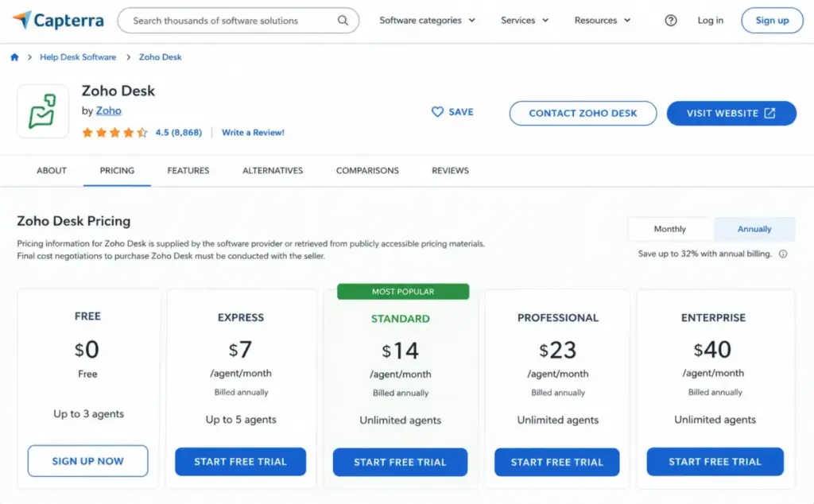Viewport: 814px width, 504px height.
Task: Click the 'Up to 5 agents' text
Action: click(x=240, y=420)
